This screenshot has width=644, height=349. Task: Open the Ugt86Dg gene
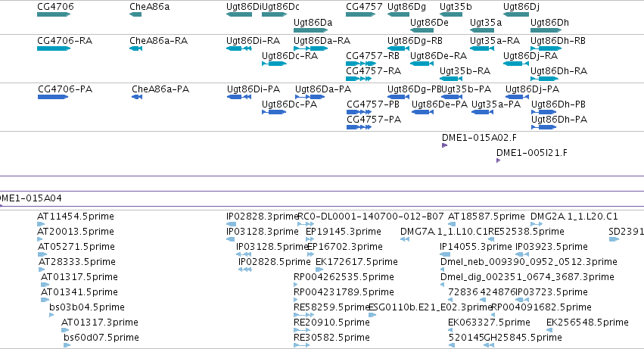tap(398, 14)
